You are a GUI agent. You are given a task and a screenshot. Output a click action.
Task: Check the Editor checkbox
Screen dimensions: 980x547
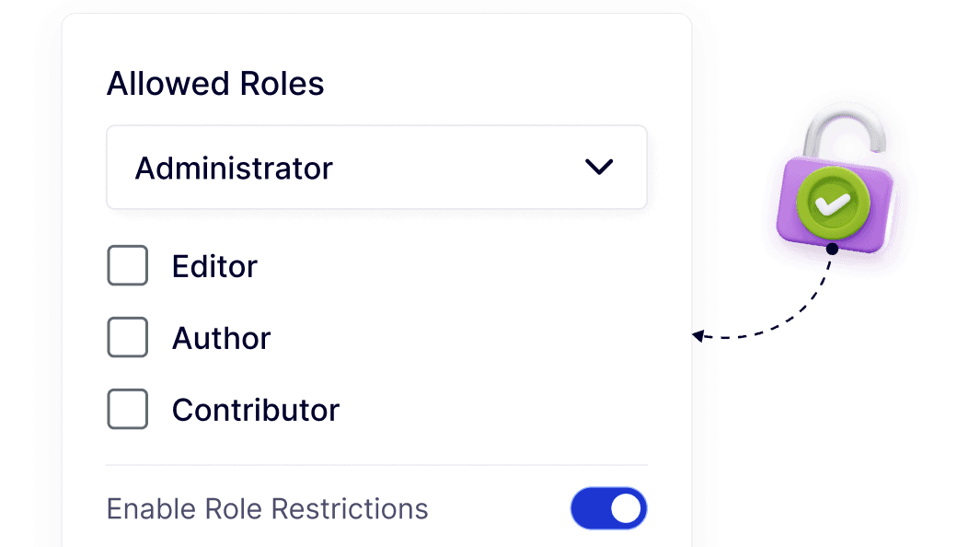click(x=128, y=266)
